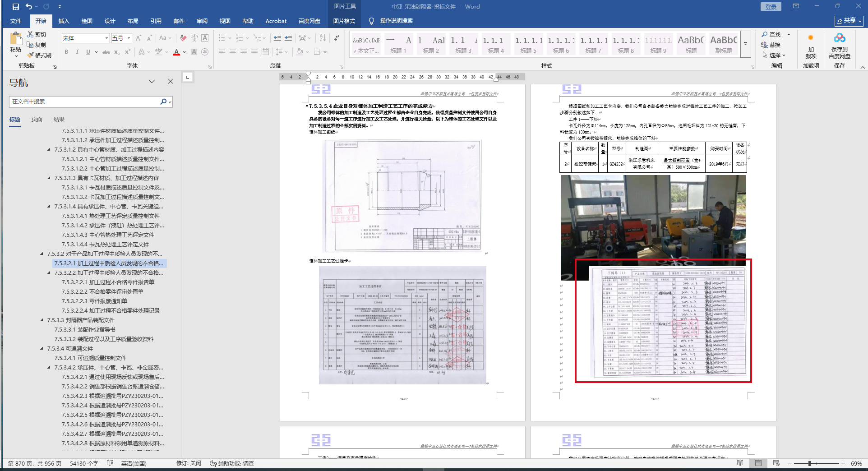Open the font name dropdown (宋体)

click(106, 38)
